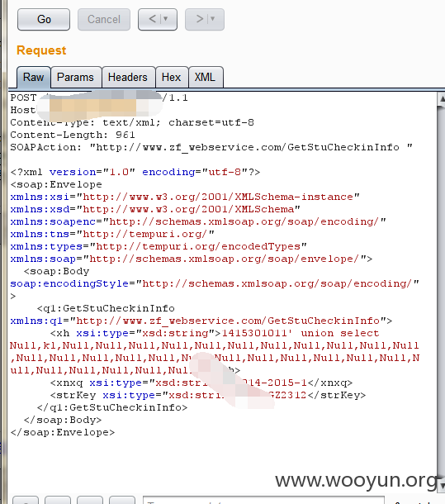This screenshot has height=504, width=445.
Task: Open the Headers tab
Action: [128, 77]
